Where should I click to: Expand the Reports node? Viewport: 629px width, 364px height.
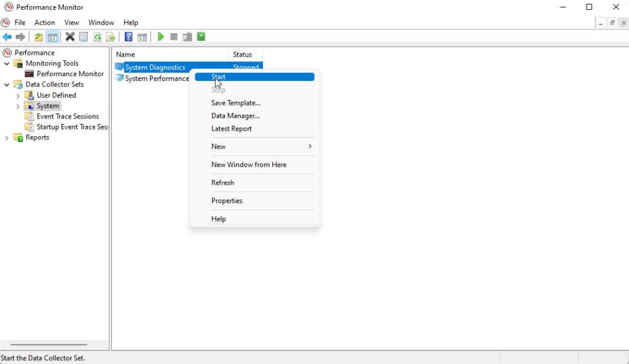pyautogui.click(x=6, y=138)
